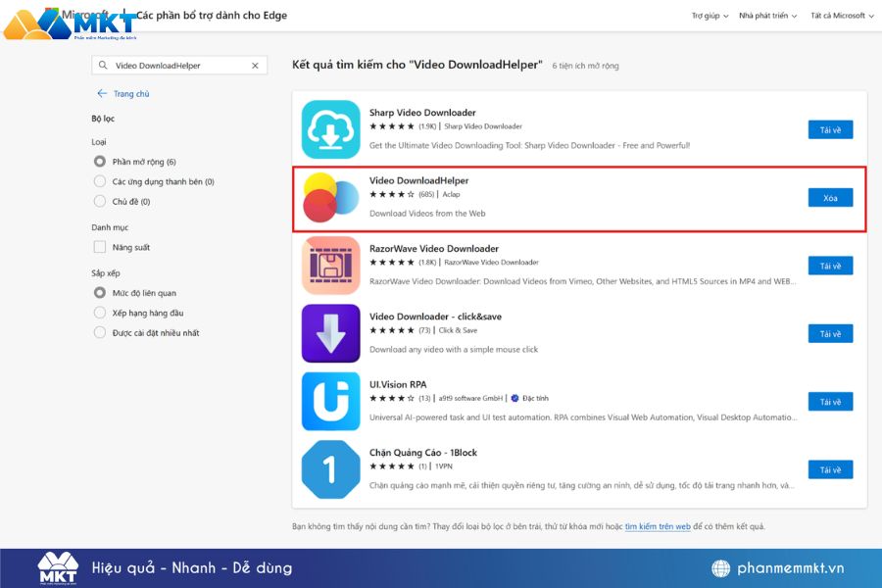The width and height of the screenshot is (882, 588).
Task: Open the Video Downloader click&save arrow icon
Action: click(331, 333)
